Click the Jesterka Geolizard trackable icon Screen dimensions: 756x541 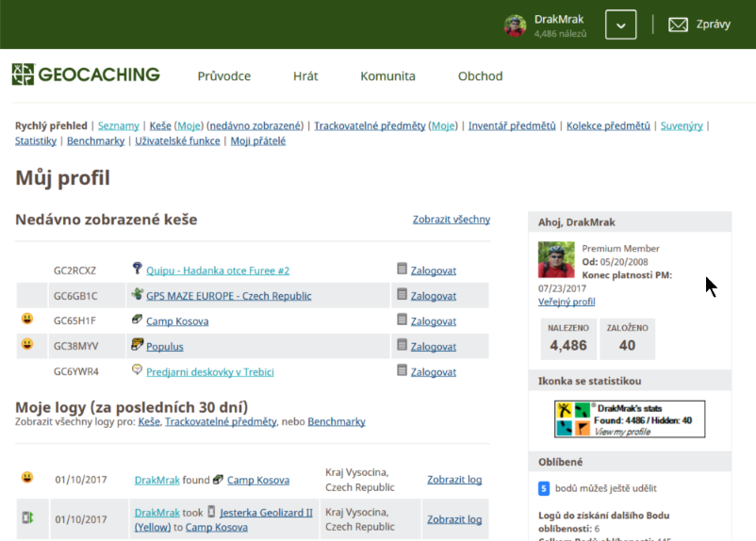click(x=212, y=512)
